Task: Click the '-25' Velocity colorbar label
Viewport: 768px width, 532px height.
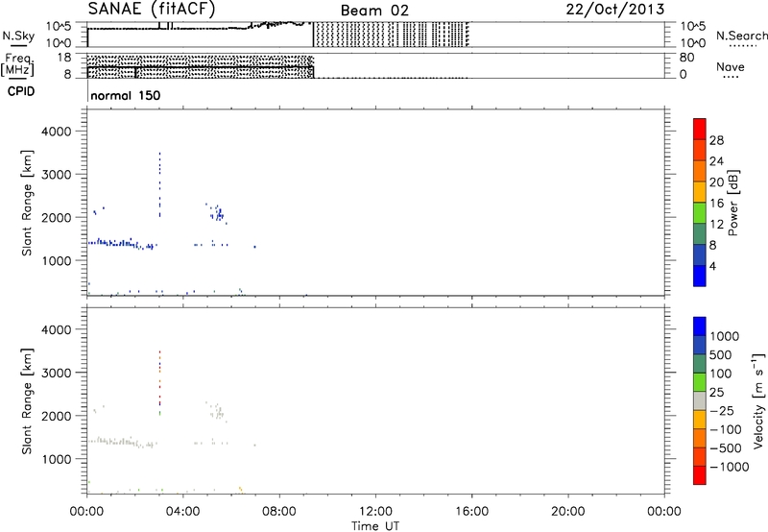Action: (722, 411)
